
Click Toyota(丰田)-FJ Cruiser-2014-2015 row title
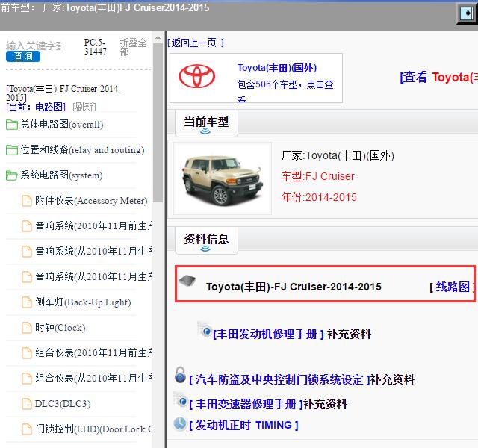pos(294,287)
